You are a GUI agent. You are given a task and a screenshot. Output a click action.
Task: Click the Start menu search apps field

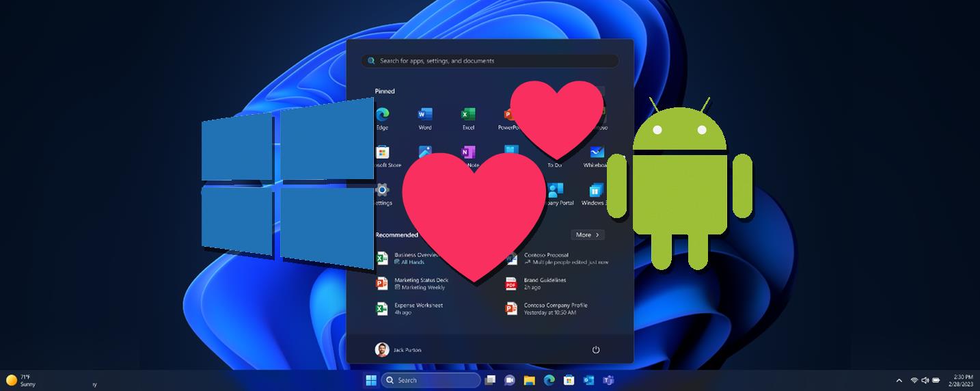[x=489, y=61]
